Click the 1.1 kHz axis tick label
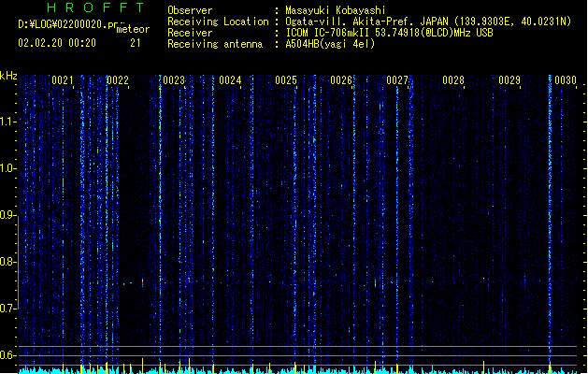Screen dimensions: 588x374 coord(8,122)
